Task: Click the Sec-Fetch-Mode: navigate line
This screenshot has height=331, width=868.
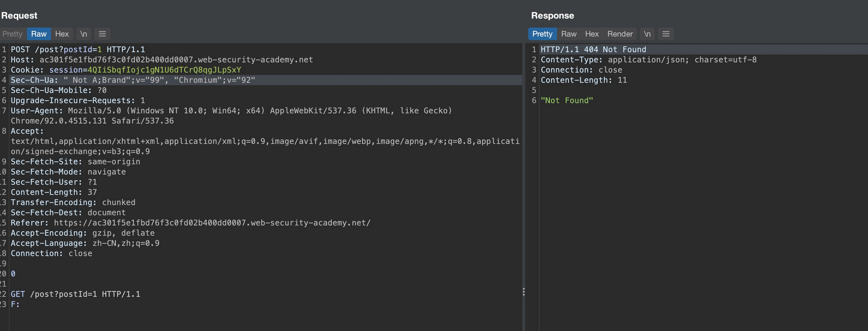Action: [68, 172]
